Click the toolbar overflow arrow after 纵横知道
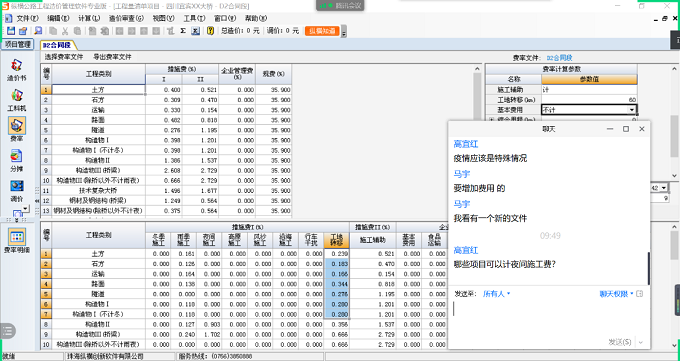 pyautogui.click(x=343, y=32)
